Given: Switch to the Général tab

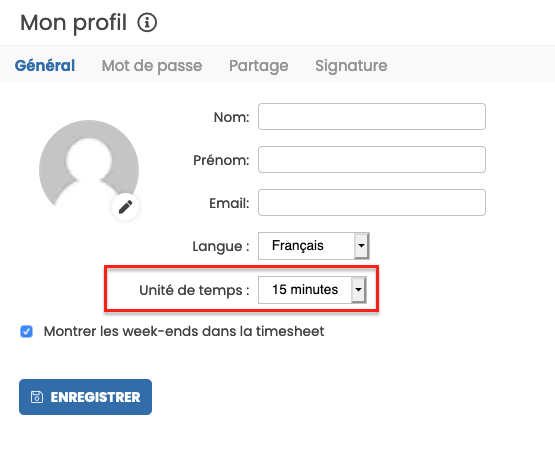Looking at the screenshot, I should click(x=45, y=65).
